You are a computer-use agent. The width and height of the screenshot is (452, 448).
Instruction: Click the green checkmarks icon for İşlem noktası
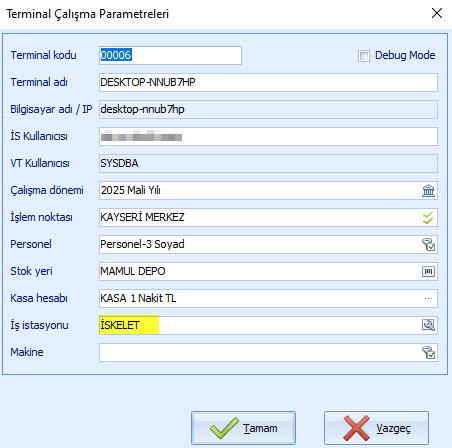pos(428,218)
